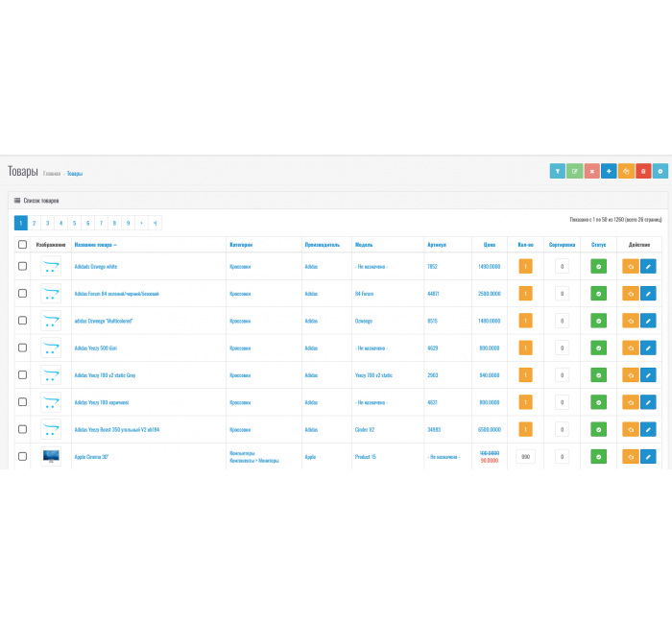
Task: Edit adidas Ozweego Multicolored with the pencil button
Action: point(648,321)
